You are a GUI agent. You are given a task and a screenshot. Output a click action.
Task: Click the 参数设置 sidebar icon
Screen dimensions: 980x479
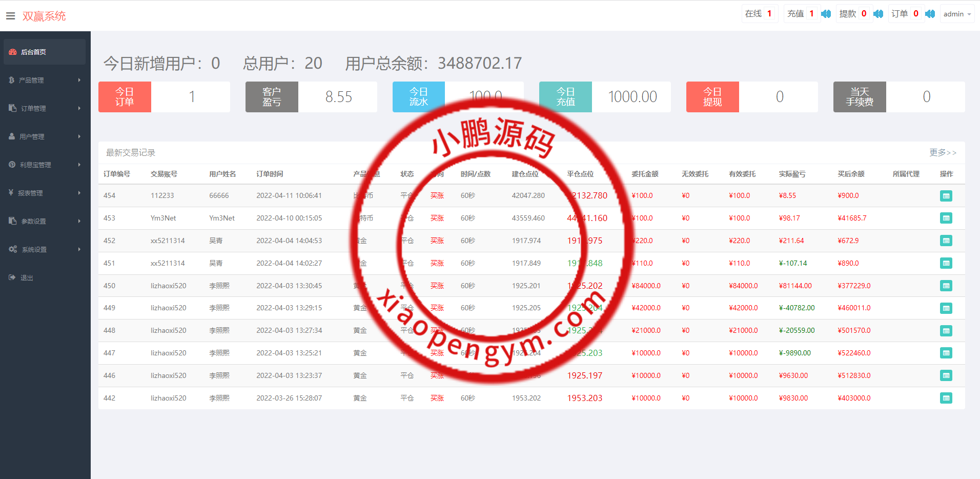(13, 221)
